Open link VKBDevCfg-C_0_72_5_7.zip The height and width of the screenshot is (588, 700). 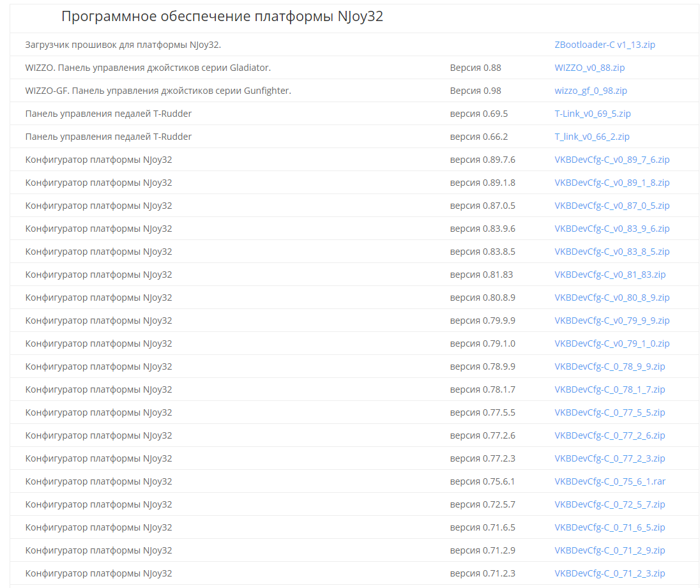pos(609,504)
